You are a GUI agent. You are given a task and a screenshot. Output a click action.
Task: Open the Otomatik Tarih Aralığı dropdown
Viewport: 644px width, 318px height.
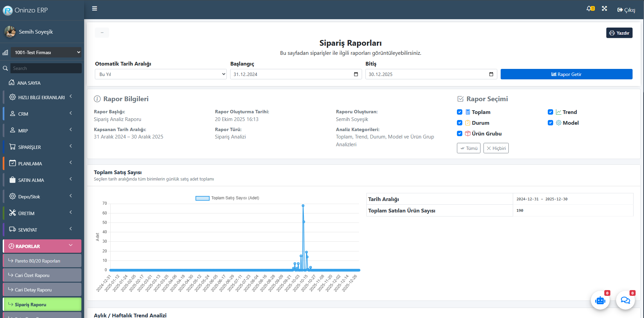pos(161,74)
